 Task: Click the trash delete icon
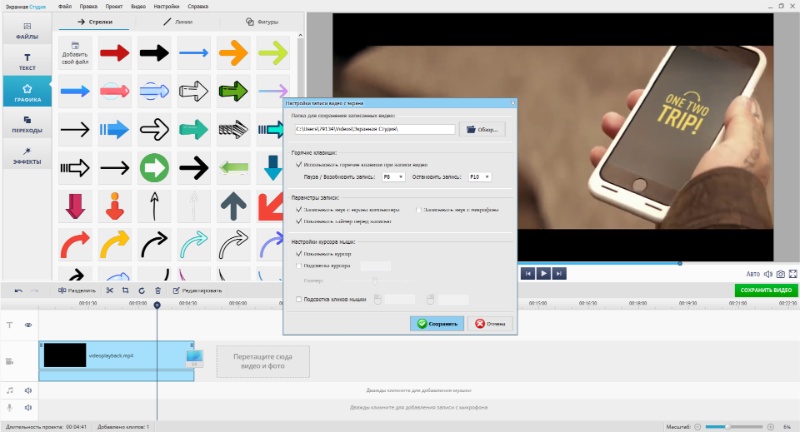[x=158, y=290]
